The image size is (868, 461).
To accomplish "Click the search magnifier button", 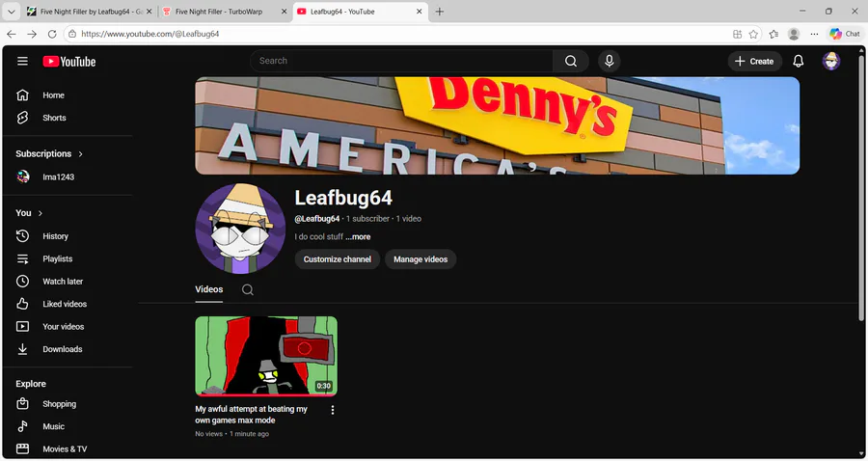I will tap(571, 61).
